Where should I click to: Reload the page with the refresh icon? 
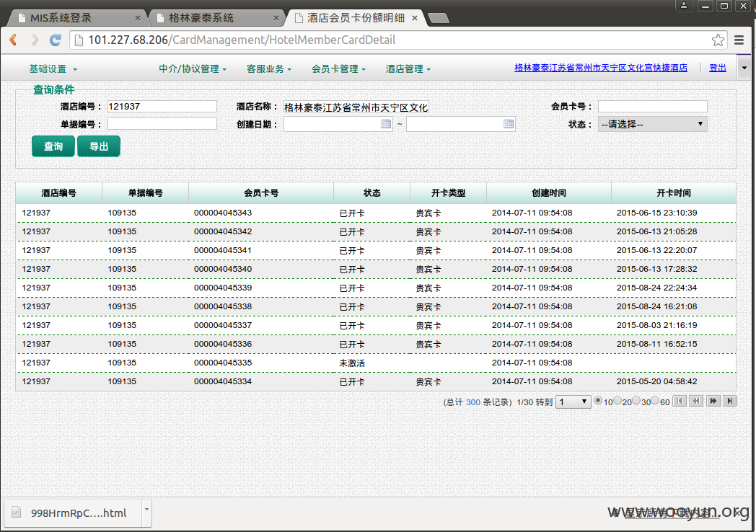56,40
